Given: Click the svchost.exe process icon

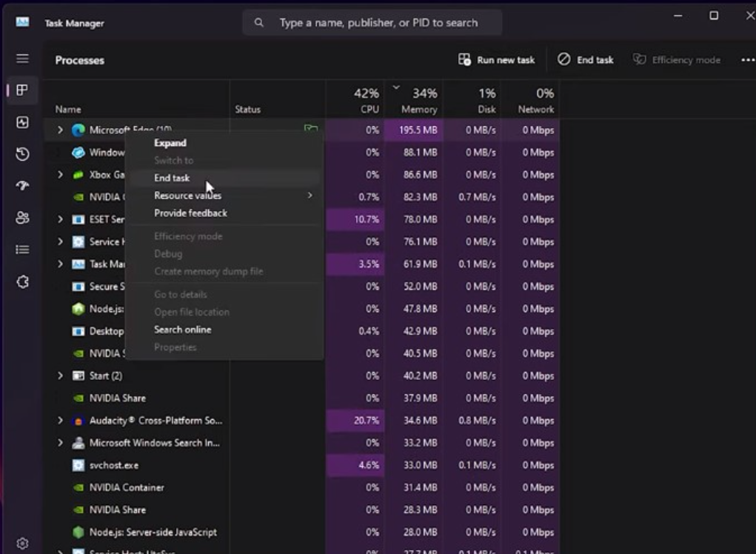Looking at the screenshot, I should (x=78, y=465).
